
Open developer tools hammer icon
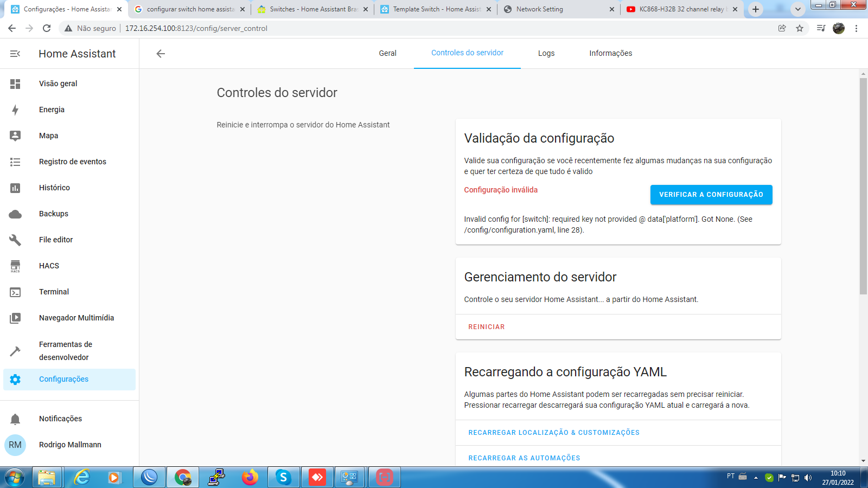pyautogui.click(x=15, y=351)
